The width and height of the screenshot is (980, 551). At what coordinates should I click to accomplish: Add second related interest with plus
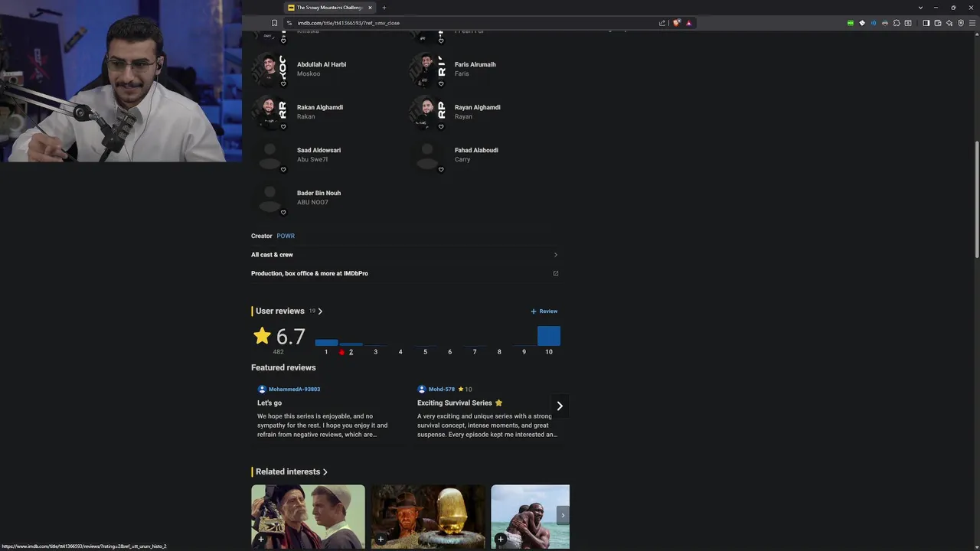pos(381,540)
